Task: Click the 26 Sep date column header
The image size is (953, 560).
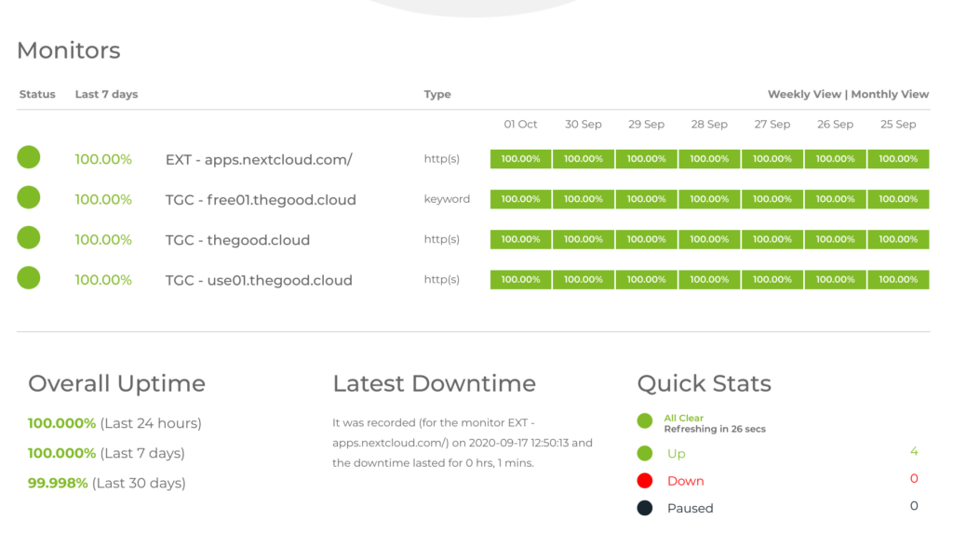Action: pos(835,124)
